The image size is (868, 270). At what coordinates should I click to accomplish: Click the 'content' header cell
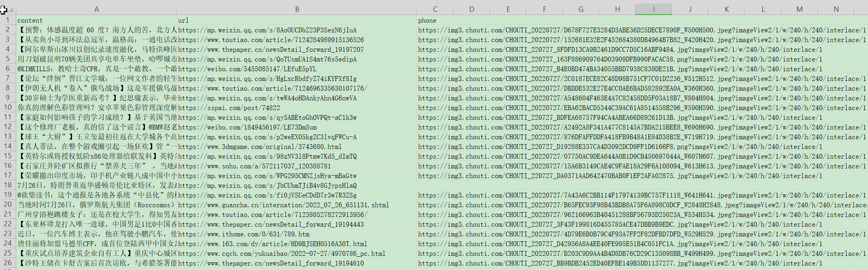96,20
